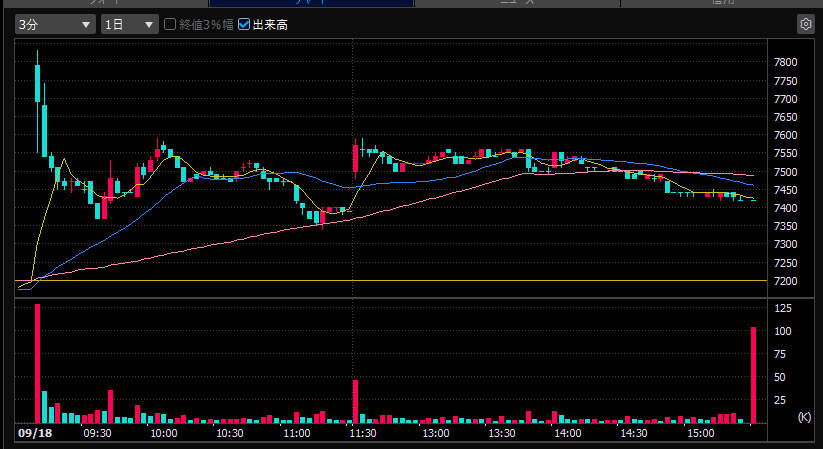823x449 pixels.
Task: Click the 15:00 time axis label
Action: pos(701,433)
